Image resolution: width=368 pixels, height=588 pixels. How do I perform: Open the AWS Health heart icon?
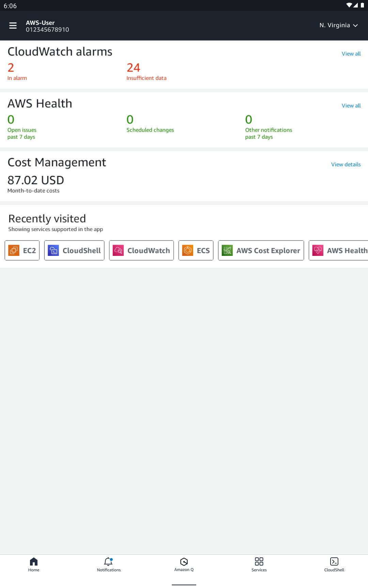[x=318, y=250]
